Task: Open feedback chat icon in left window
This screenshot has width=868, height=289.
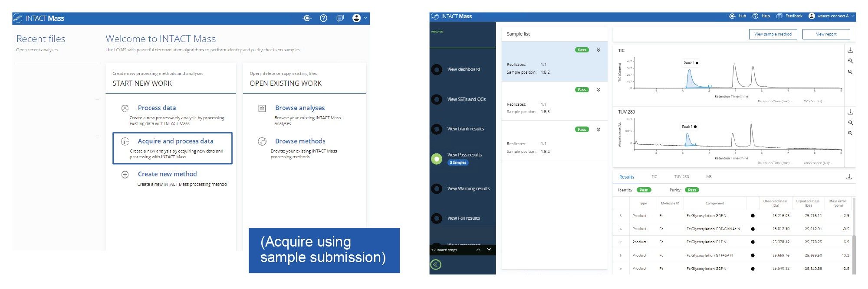Action: 340,18
